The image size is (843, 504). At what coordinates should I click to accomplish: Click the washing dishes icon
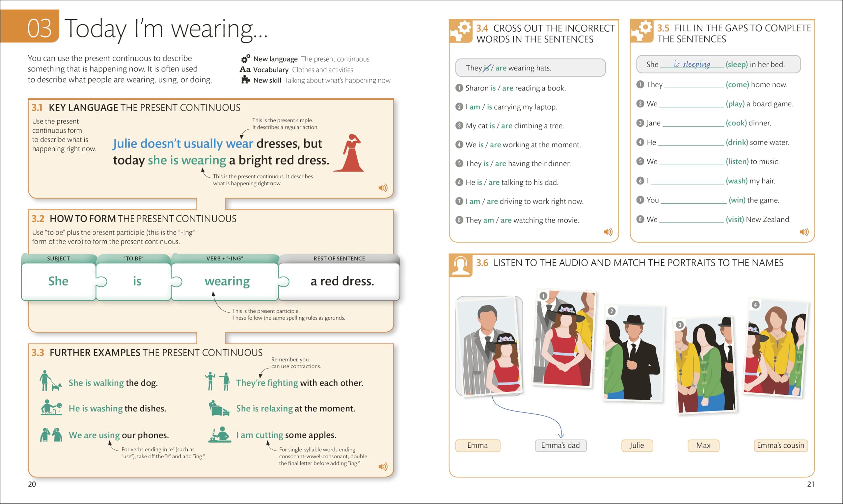point(51,407)
